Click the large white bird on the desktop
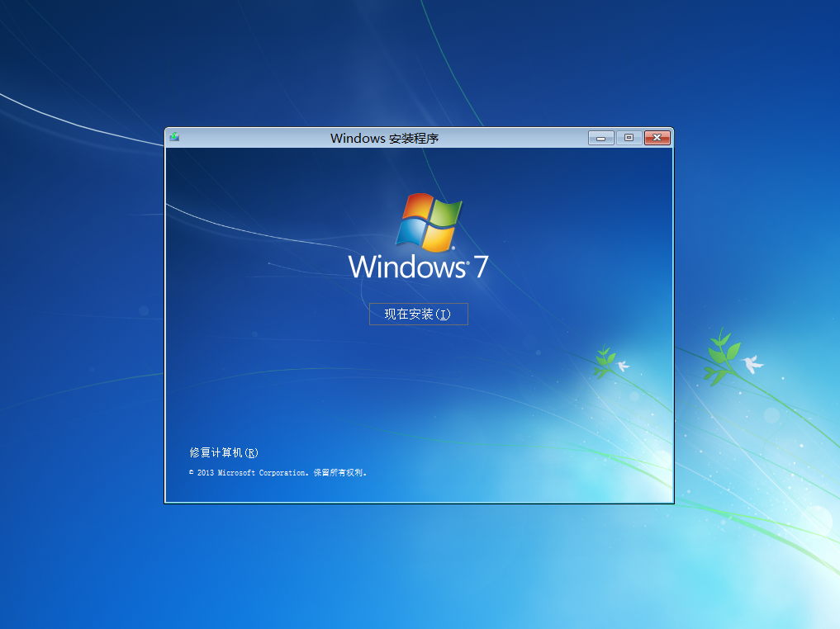The width and height of the screenshot is (840, 629). (752, 364)
